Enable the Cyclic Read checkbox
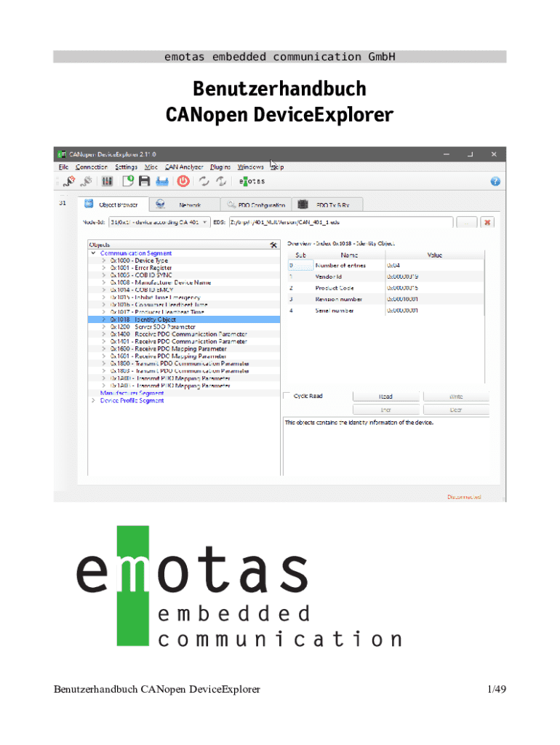Viewport: 560px width, 745px height. point(287,395)
